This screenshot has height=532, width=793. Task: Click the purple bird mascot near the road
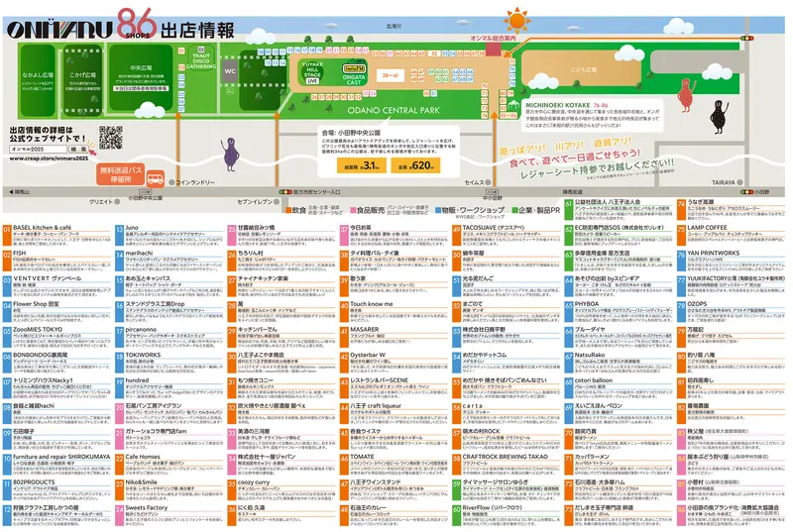click(x=230, y=155)
